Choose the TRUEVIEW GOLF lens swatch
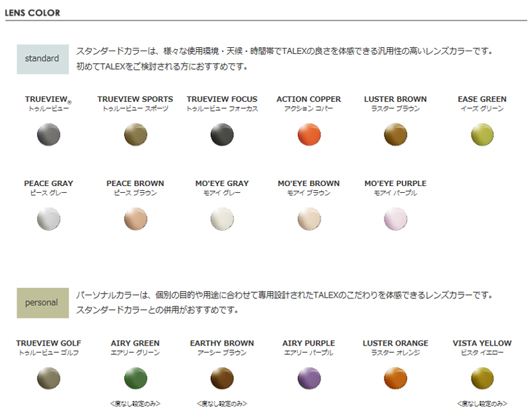The height and width of the screenshot is (418, 532). (49, 378)
